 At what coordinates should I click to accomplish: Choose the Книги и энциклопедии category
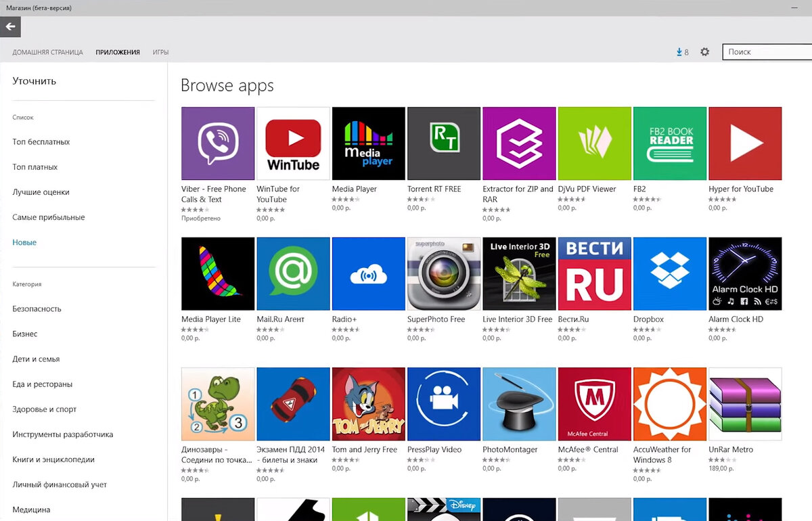coord(53,459)
